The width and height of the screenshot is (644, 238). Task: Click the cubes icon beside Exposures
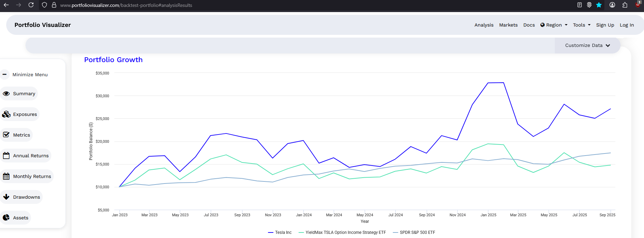pyautogui.click(x=6, y=114)
